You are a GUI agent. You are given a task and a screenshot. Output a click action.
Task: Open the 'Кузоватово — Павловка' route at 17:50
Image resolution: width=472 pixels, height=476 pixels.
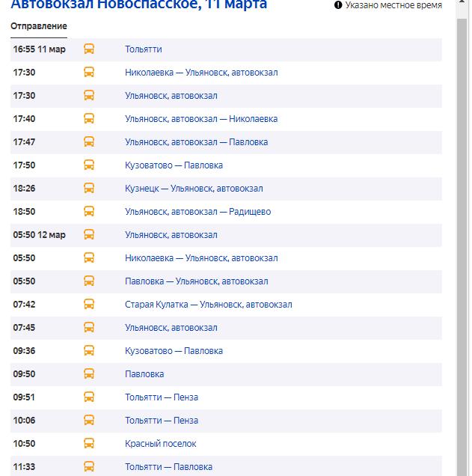click(174, 165)
